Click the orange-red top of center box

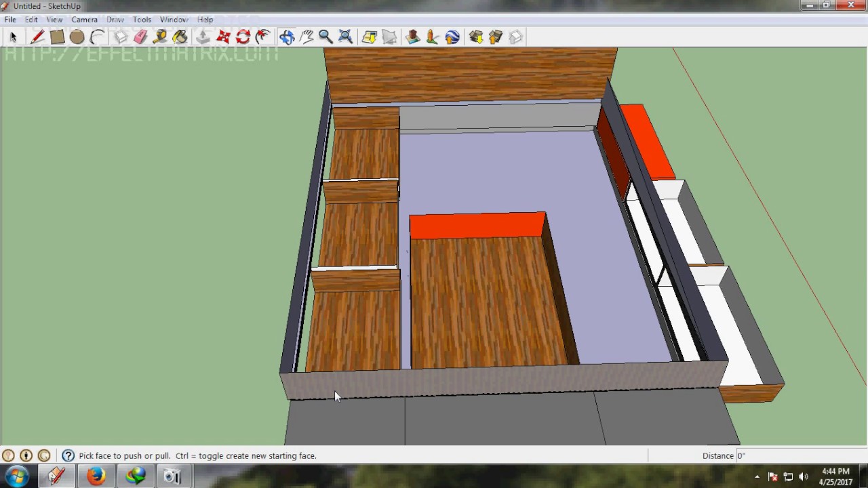[x=477, y=226]
